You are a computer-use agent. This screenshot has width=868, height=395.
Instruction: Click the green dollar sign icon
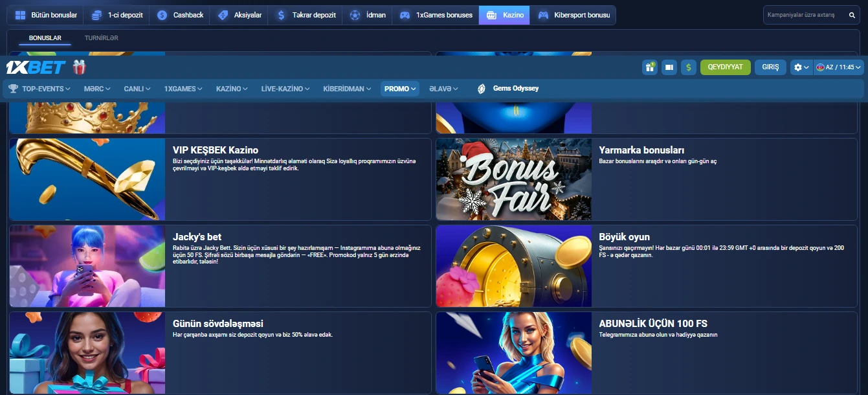689,67
